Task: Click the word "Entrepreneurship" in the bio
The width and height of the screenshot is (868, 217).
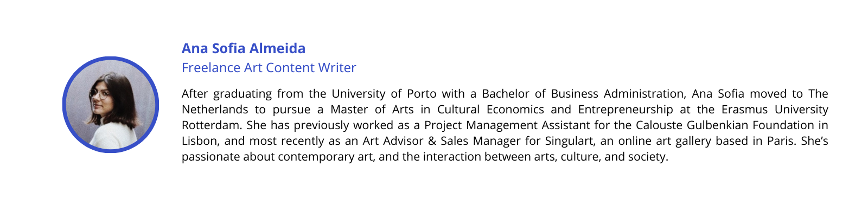Action: (626, 110)
